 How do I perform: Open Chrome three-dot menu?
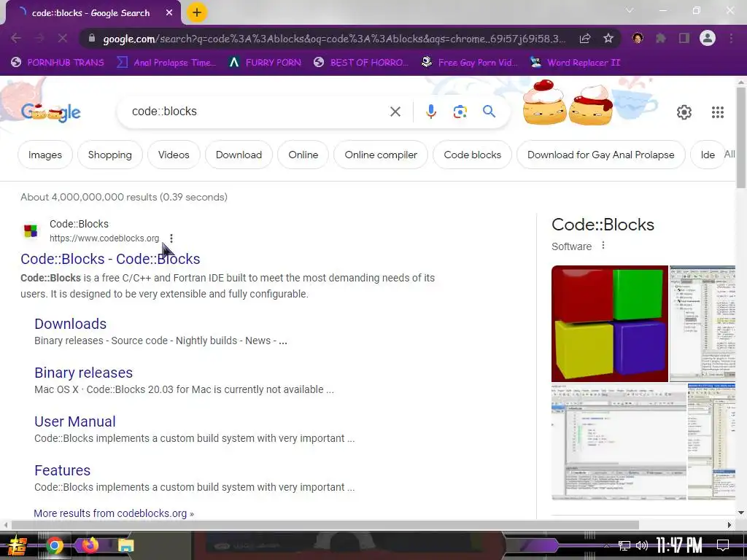731,38
